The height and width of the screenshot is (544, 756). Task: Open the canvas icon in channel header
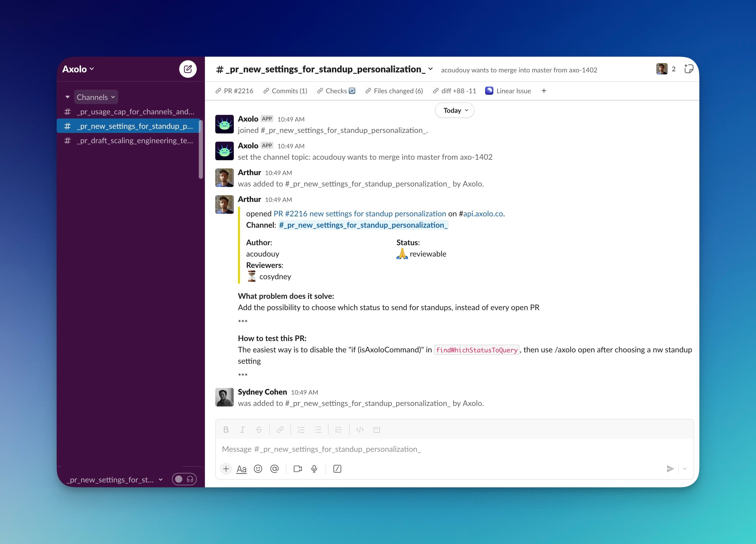pos(689,69)
